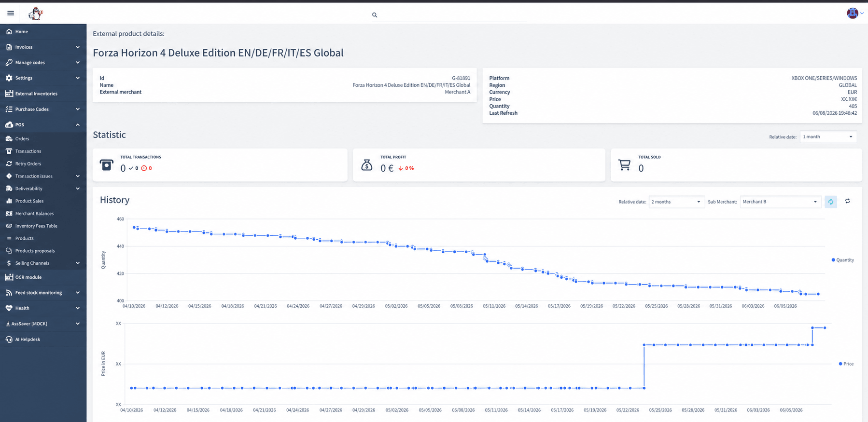
Task: Expand the Health submenu chevron
Action: point(78,308)
